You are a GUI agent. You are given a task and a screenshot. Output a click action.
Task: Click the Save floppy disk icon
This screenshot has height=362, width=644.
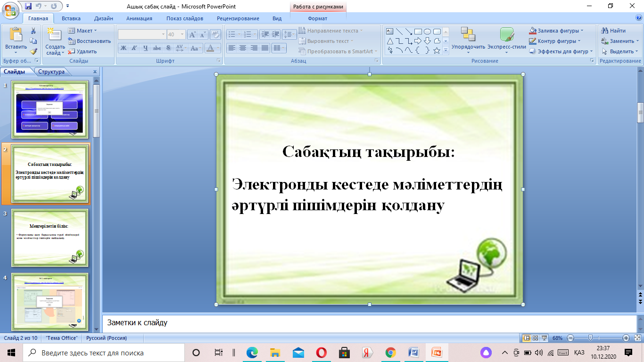[28, 7]
